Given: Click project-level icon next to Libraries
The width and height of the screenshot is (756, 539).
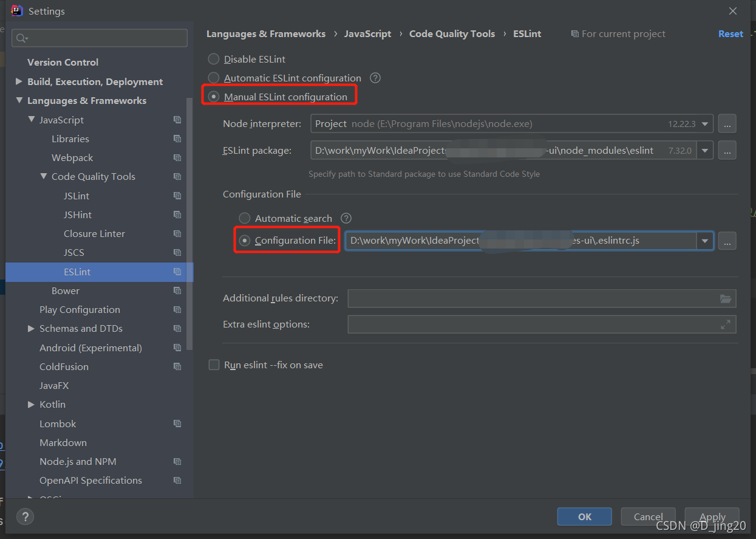Looking at the screenshot, I should pyautogui.click(x=177, y=139).
